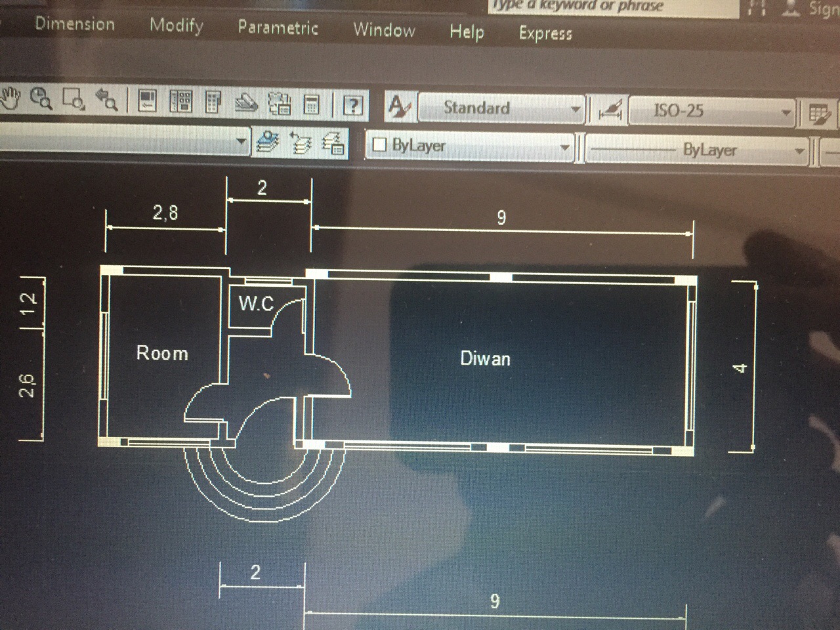Select the 2,8 dimension text

(165, 212)
